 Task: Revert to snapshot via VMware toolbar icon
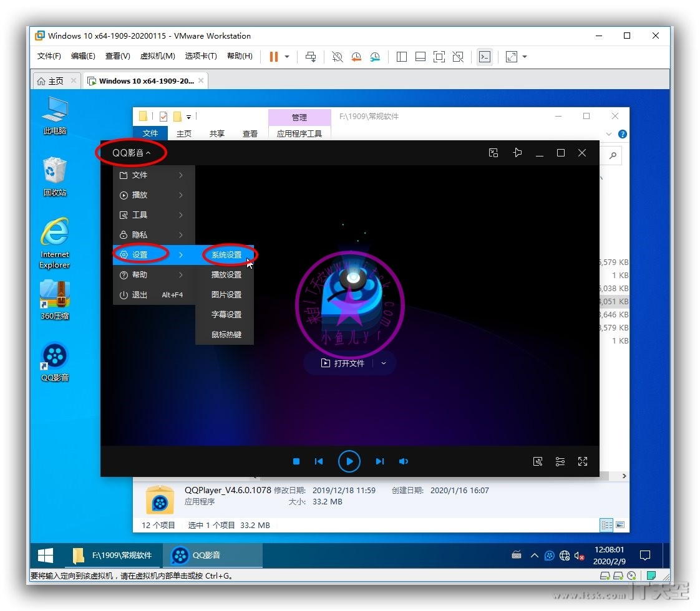point(356,57)
